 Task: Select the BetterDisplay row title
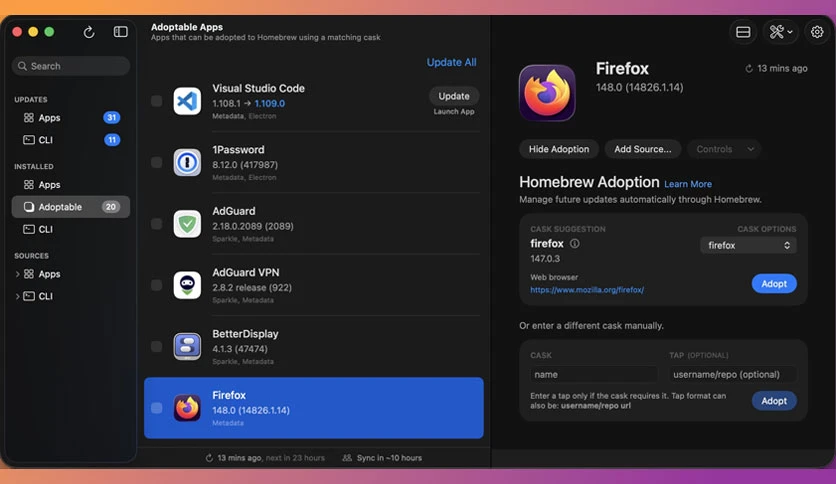coord(245,334)
